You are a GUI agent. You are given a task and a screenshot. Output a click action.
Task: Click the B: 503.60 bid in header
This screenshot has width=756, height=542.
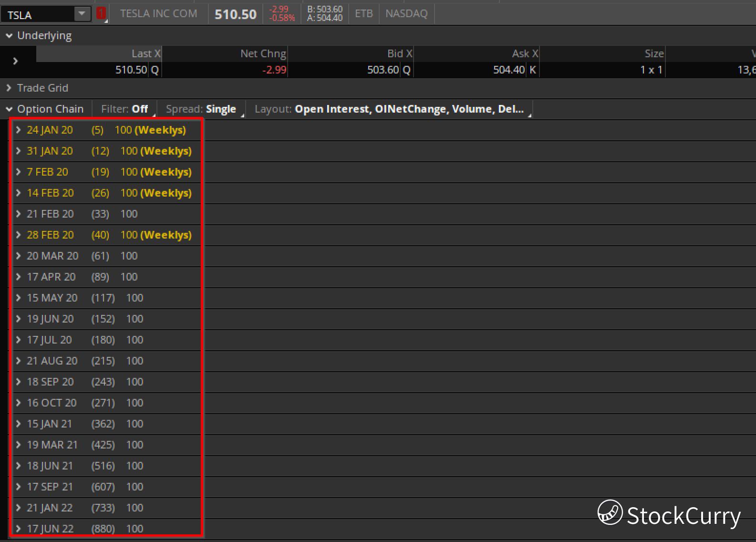[325, 10]
